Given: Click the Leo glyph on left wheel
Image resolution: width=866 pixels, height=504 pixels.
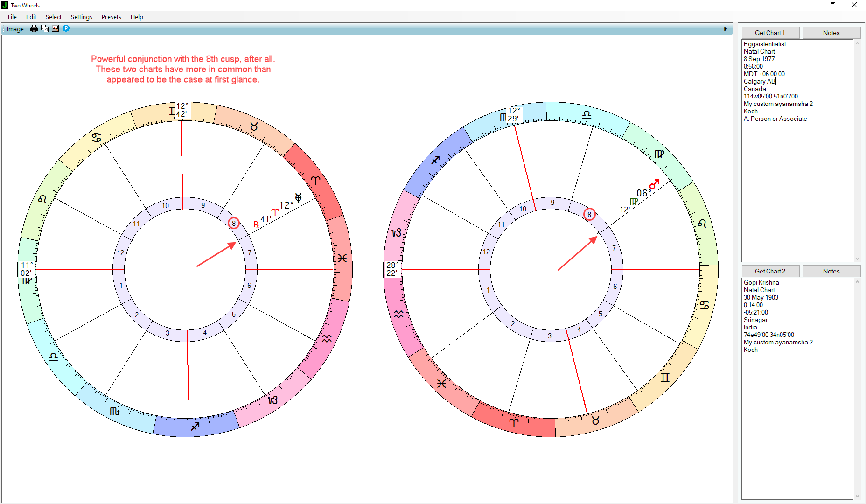Looking at the screenshot, I should point(42,199).
